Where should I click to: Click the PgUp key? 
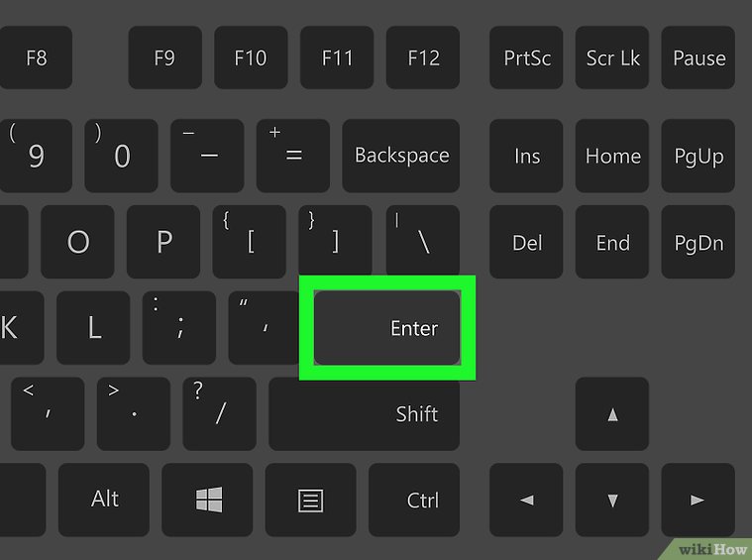(698, 156)
